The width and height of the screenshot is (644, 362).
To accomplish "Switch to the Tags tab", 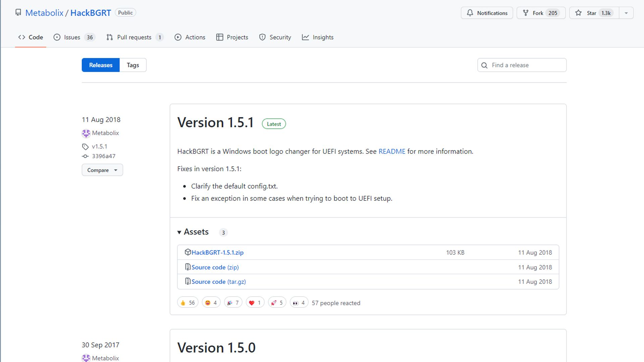I will point(133,65).
